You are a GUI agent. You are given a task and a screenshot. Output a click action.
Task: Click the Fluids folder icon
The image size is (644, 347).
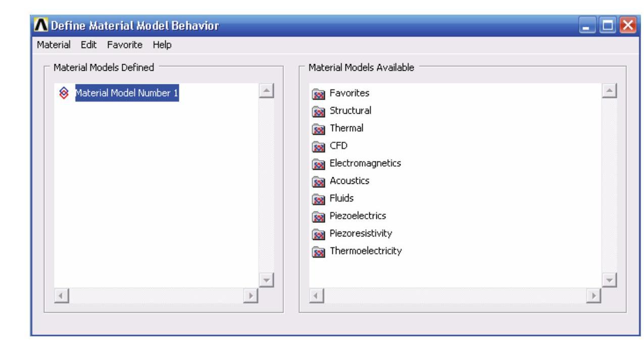(319, 199)
